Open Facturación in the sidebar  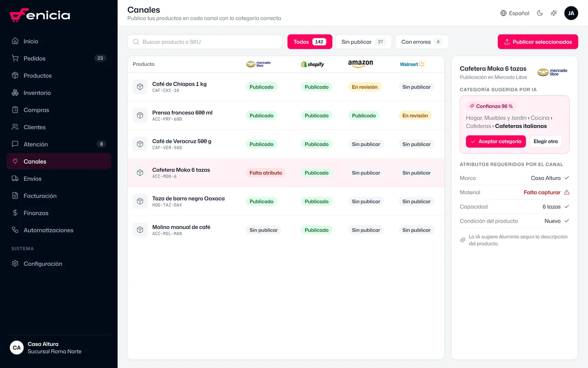pos(59,196)
